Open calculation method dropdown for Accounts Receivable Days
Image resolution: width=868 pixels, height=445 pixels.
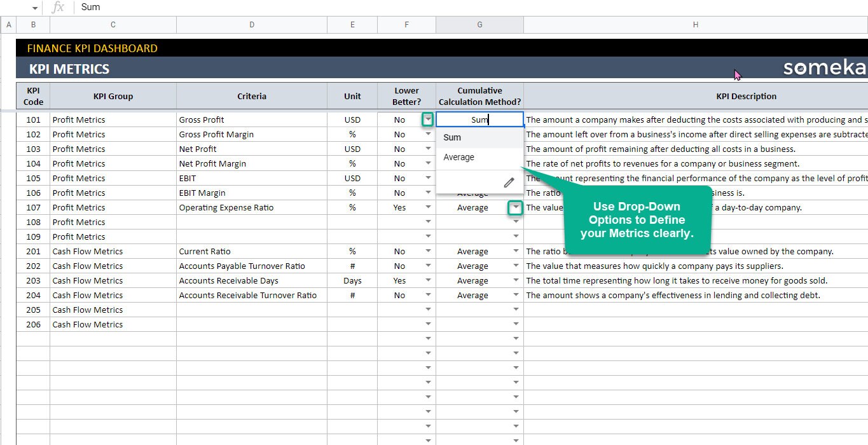[516, 280]
